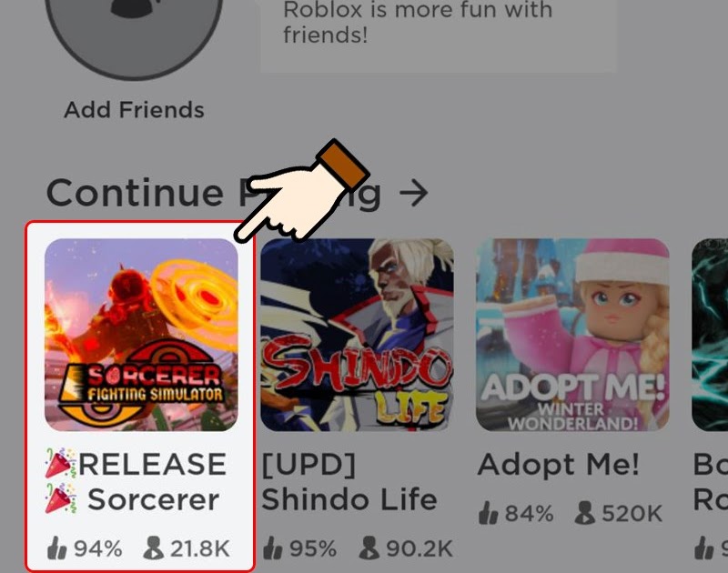
Task: Open the Shindo Life game thumbnail
Action: pos(357,335)
